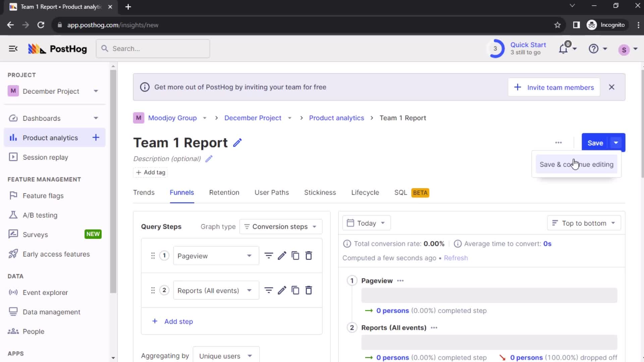Click the Refresh link

456,258
